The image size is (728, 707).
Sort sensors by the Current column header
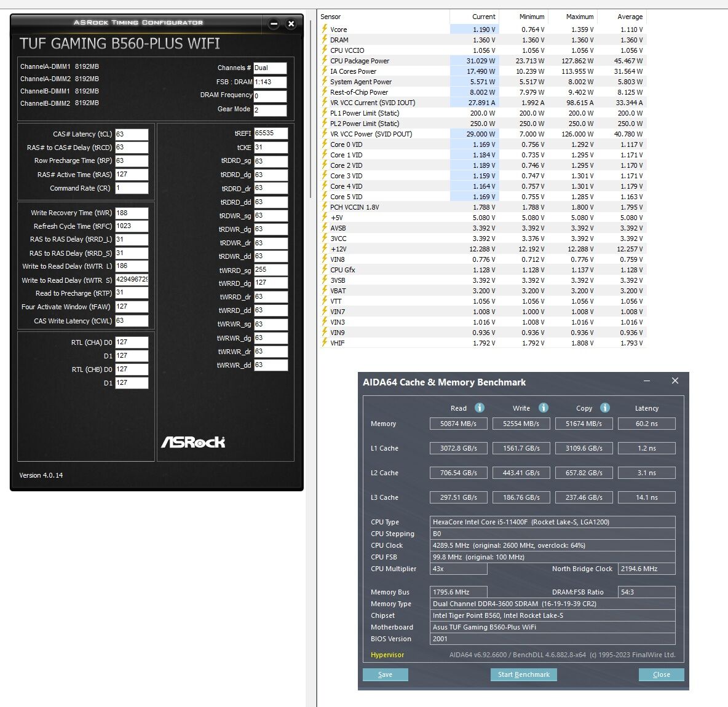coord(473,17)
